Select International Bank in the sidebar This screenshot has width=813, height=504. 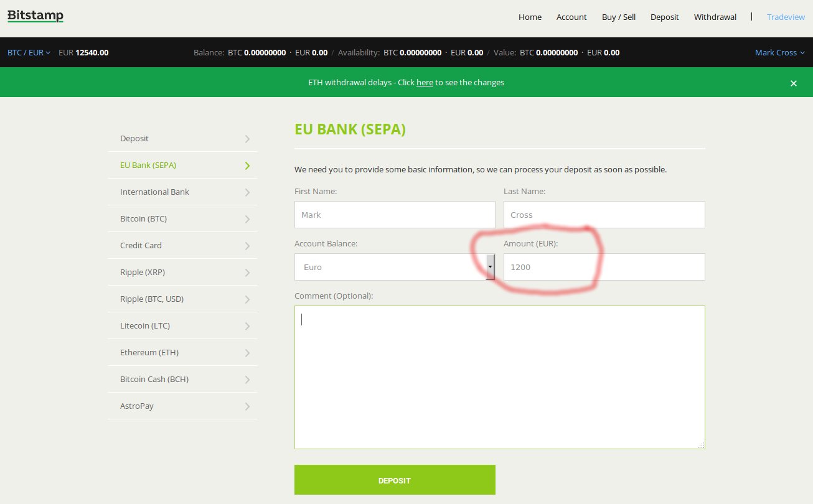point(182,192)
